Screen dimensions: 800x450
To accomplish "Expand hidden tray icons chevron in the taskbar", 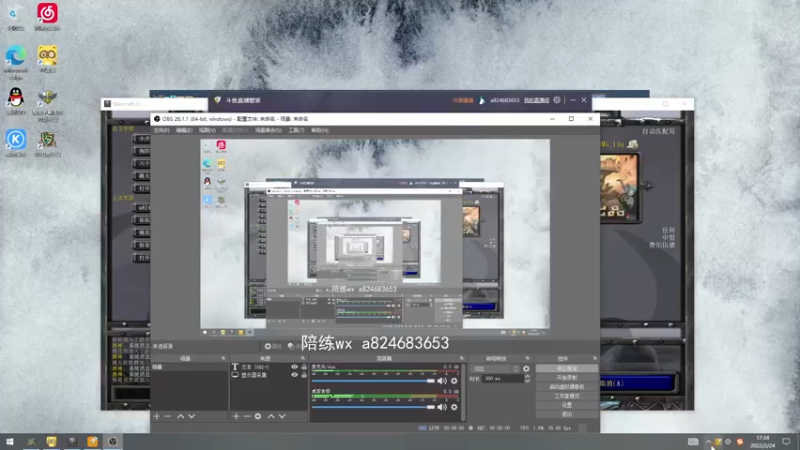I will (x=708, y=441).
